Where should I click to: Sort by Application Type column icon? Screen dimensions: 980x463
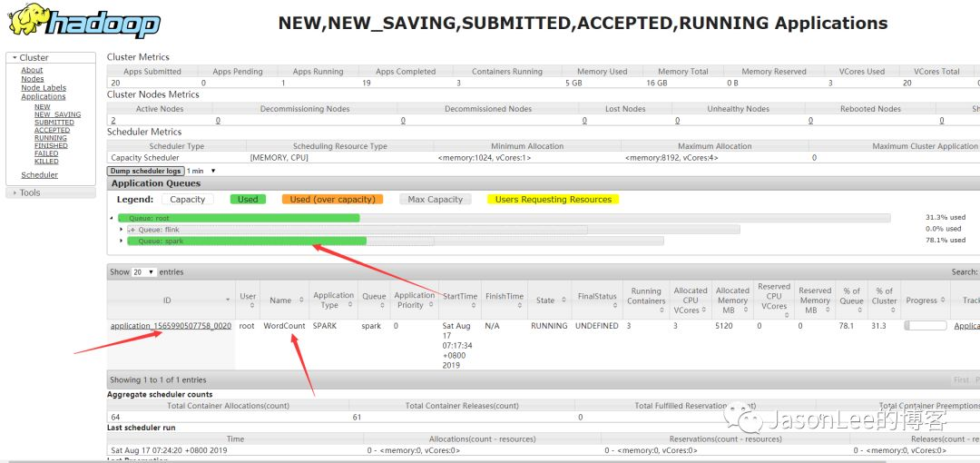pos(351,305)
